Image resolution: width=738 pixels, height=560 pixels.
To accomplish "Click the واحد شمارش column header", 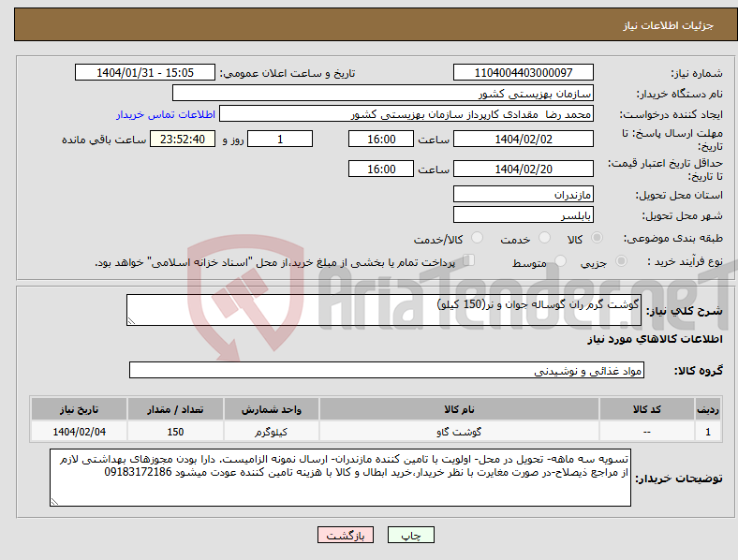I will coord(272,409).
